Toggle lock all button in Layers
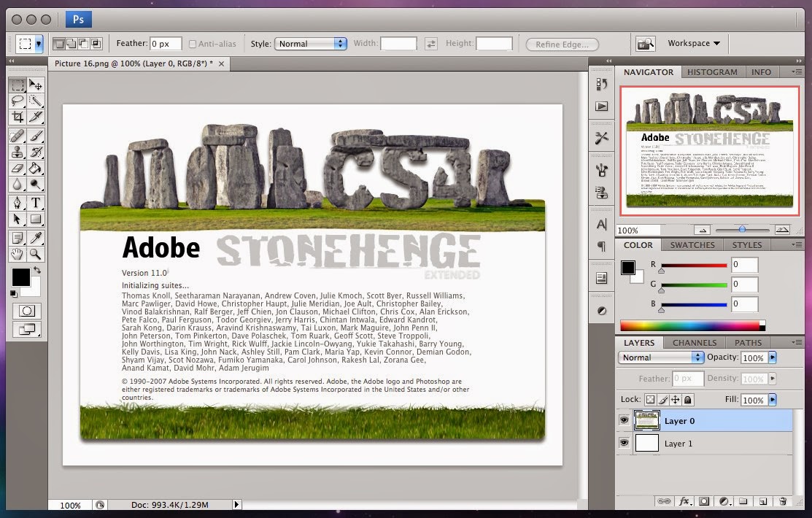 (688, 400)
